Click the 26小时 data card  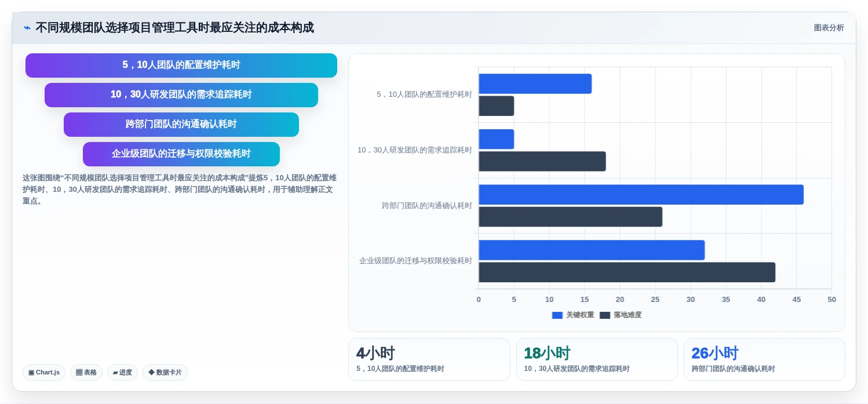[764, 359]
